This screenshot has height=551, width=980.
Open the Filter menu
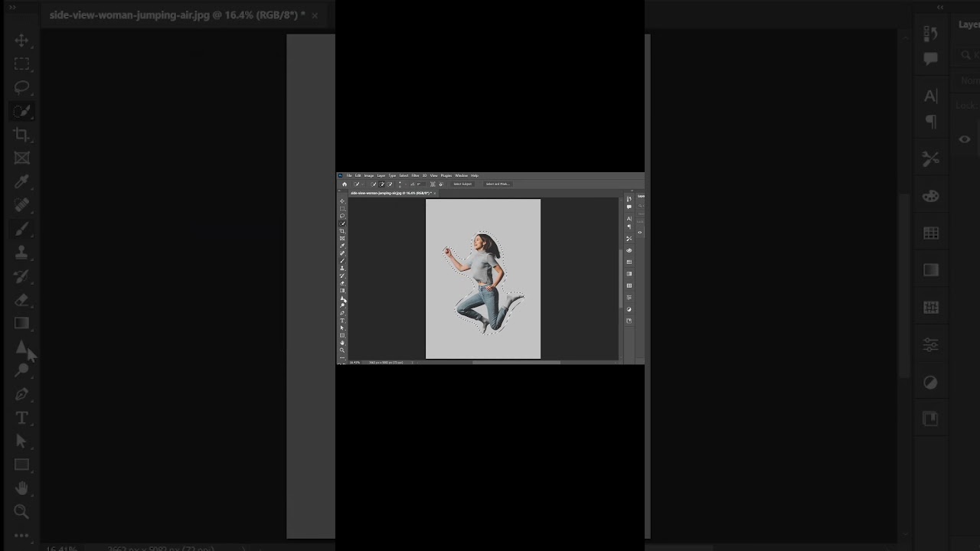click(415, 175)
